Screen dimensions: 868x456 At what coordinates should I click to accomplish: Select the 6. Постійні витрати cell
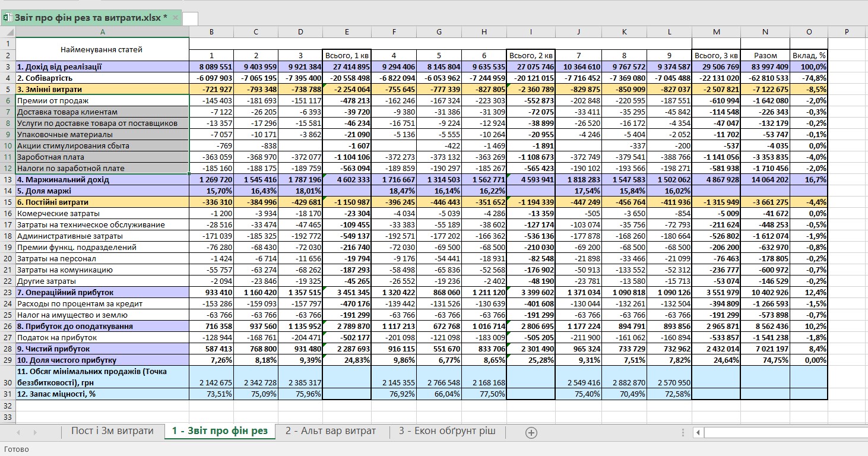click(102, 202)
